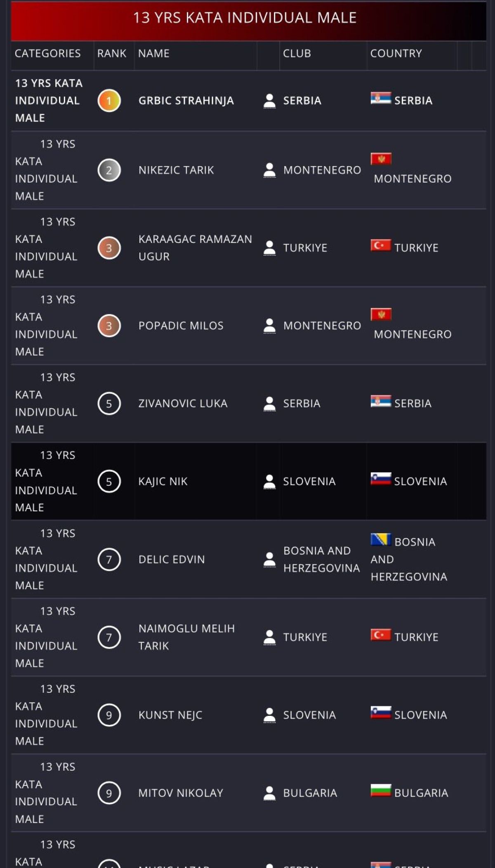
Task: Click the Turkiye flag in Karaagac row
Action: [x=380, y=246]
